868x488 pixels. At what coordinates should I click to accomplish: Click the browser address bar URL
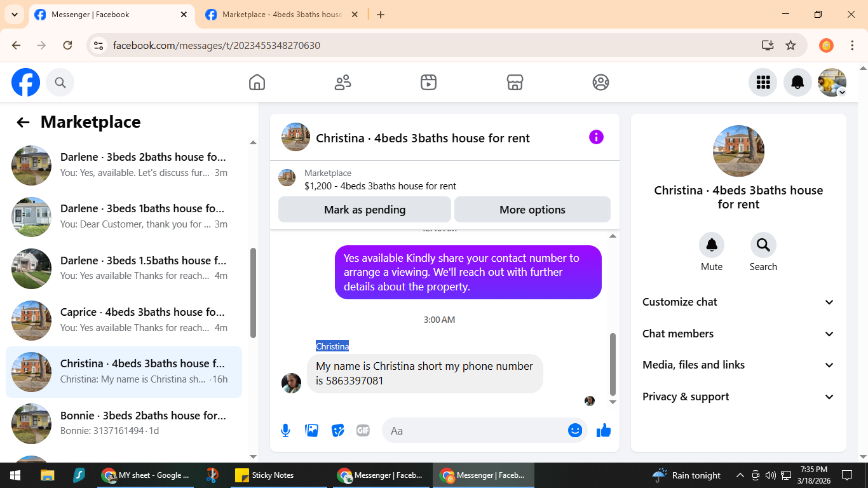(x=216, y=46)
